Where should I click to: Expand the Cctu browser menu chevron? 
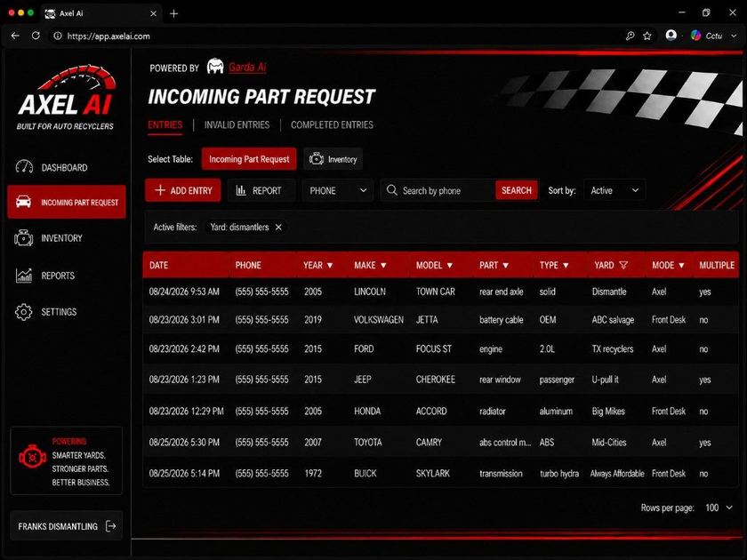(734, 36)
